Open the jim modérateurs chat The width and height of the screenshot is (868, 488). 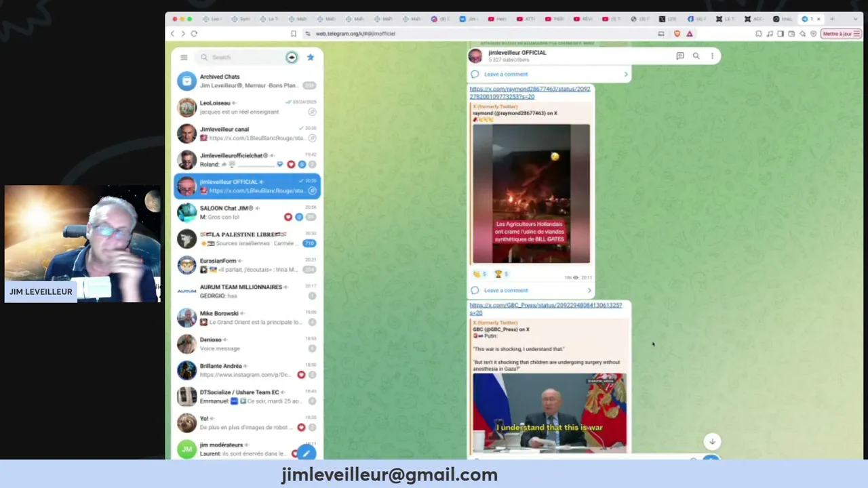248,449
